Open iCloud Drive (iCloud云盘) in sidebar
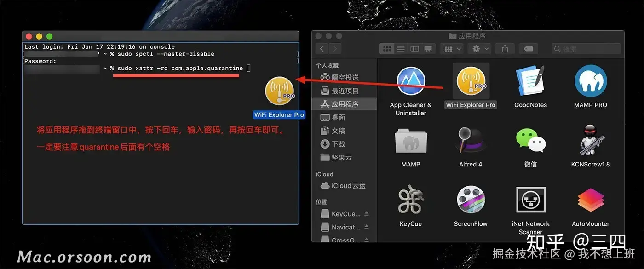This screenshot has height=269, width=644. pyautogui.click(x=344, y=186)
